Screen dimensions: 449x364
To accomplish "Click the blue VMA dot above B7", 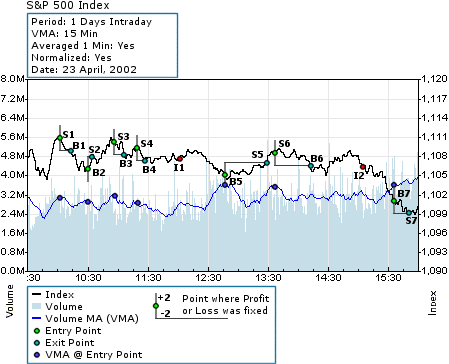I will coord(394,185).
